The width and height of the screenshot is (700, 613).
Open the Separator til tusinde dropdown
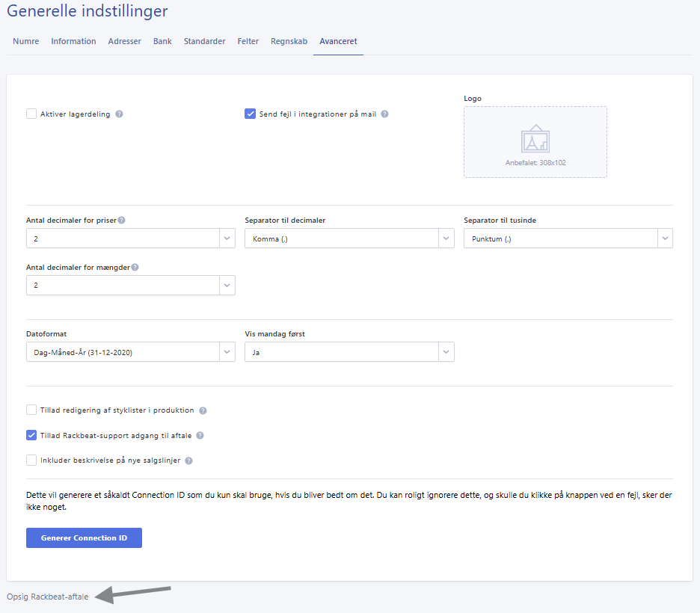coord(568,238)
